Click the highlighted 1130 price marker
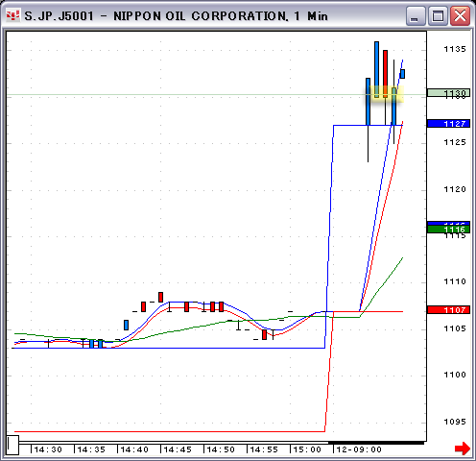Image resolution: width=476 pixels, height=461 pixels. (x=448, y=93)
